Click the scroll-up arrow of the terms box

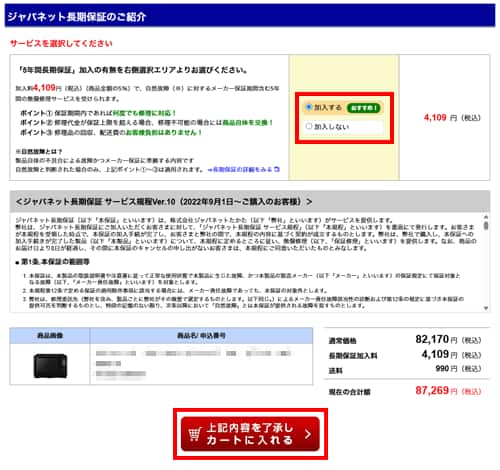[486, 217]
